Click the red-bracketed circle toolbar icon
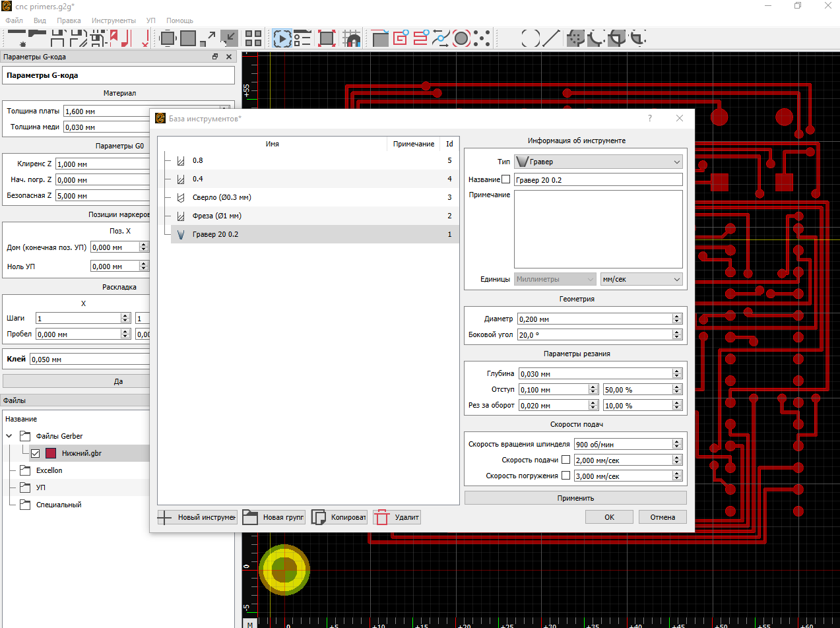Image resolution: width=840 pixels, height=628 pixels. [x=461, y=38]
